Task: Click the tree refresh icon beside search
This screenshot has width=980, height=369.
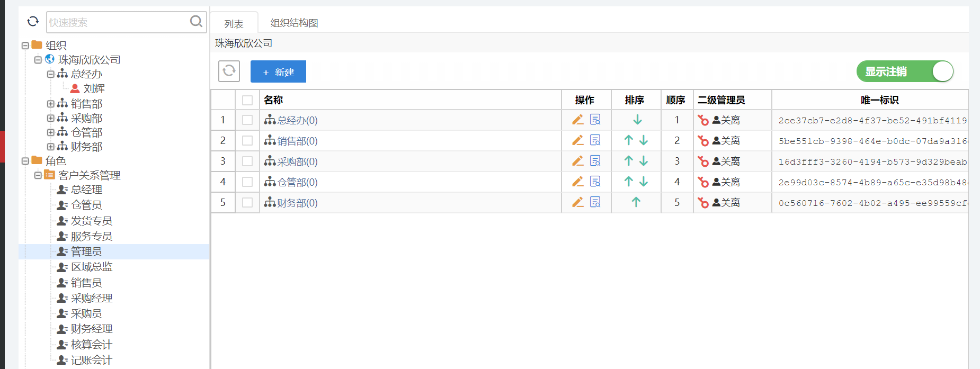Action: point(33,21)
